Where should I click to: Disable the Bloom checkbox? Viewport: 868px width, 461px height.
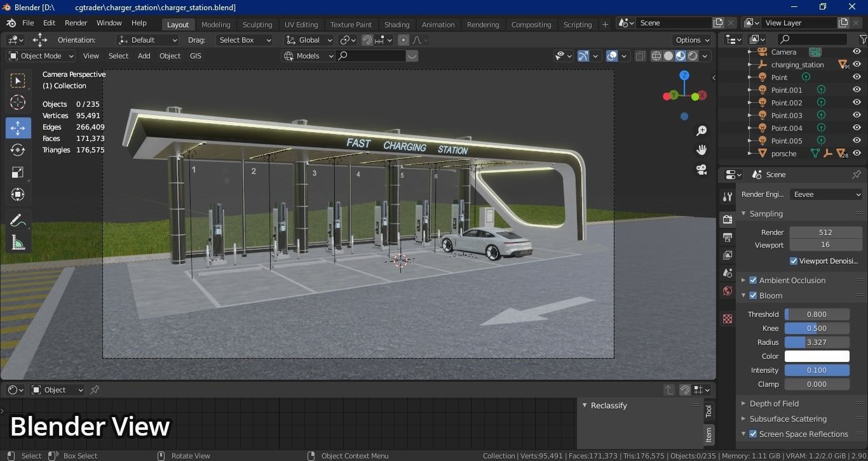click(x=753, y=295)
